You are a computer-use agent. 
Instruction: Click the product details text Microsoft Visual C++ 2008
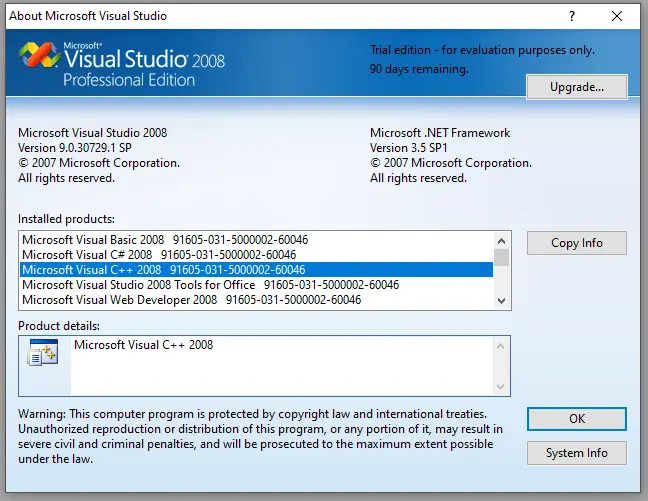pos(143,345)
